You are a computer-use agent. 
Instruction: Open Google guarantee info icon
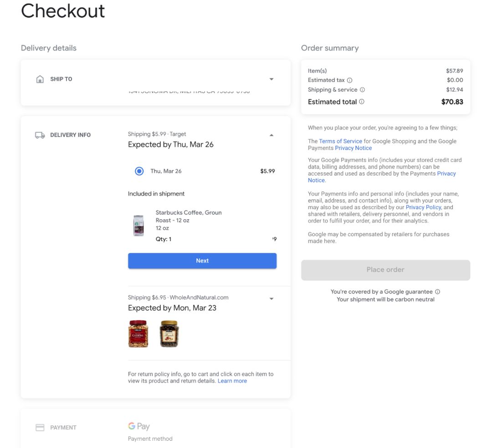[438, 292]
